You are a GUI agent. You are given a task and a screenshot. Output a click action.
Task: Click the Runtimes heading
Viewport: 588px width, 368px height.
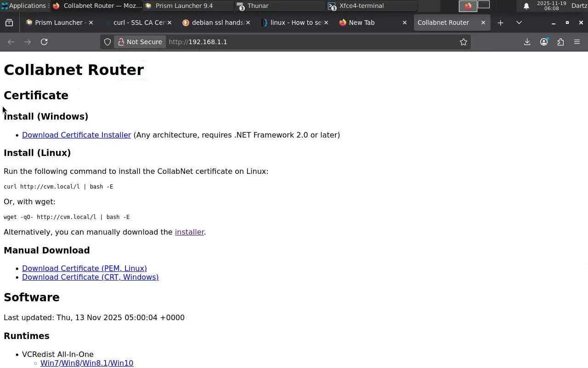[x=27, y=336]
